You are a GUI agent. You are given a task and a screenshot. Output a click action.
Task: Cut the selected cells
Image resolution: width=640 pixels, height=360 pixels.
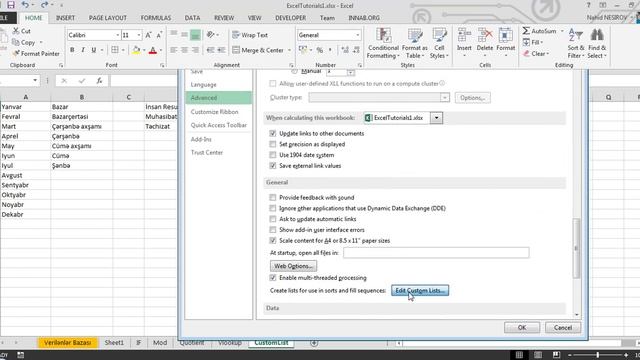tap(22, 31)
